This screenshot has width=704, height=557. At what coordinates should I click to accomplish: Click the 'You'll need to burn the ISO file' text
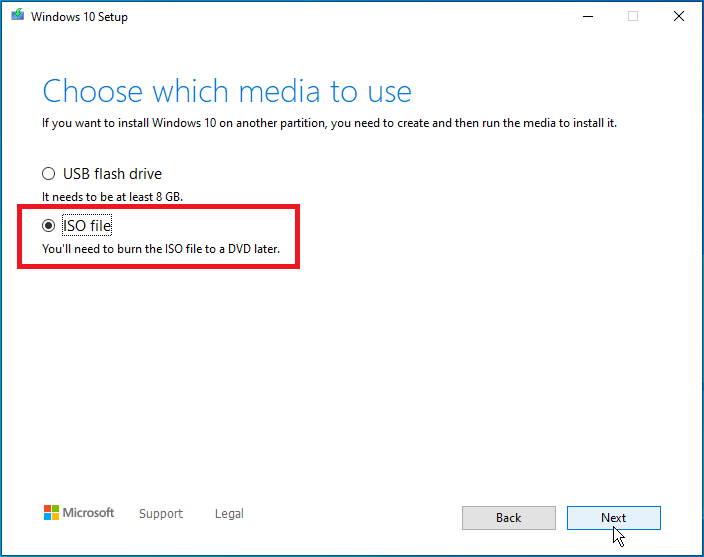(x=161, y=249)
